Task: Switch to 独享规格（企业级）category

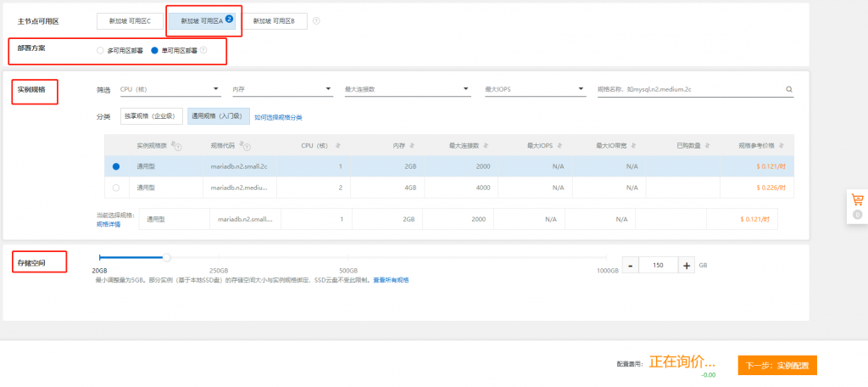Action: click(151, 116)
